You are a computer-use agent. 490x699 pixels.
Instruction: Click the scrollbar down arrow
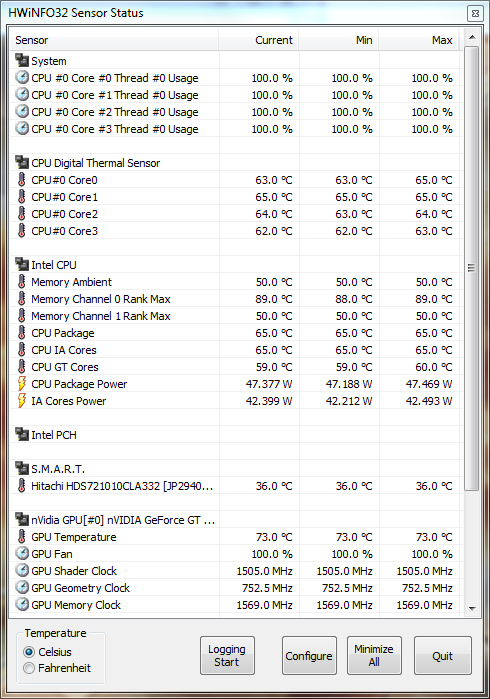[472, 608]
